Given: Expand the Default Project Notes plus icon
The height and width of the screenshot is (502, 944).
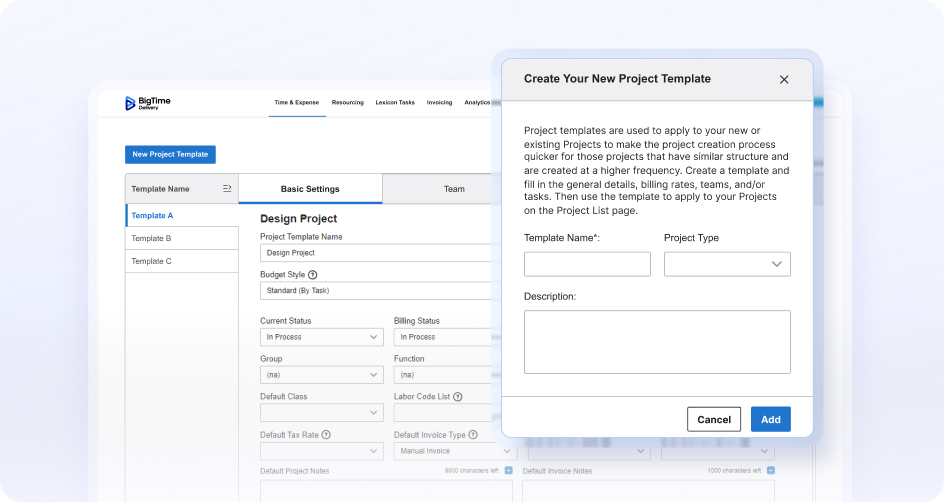Looking at the screenshot, I should coord(507,470).
